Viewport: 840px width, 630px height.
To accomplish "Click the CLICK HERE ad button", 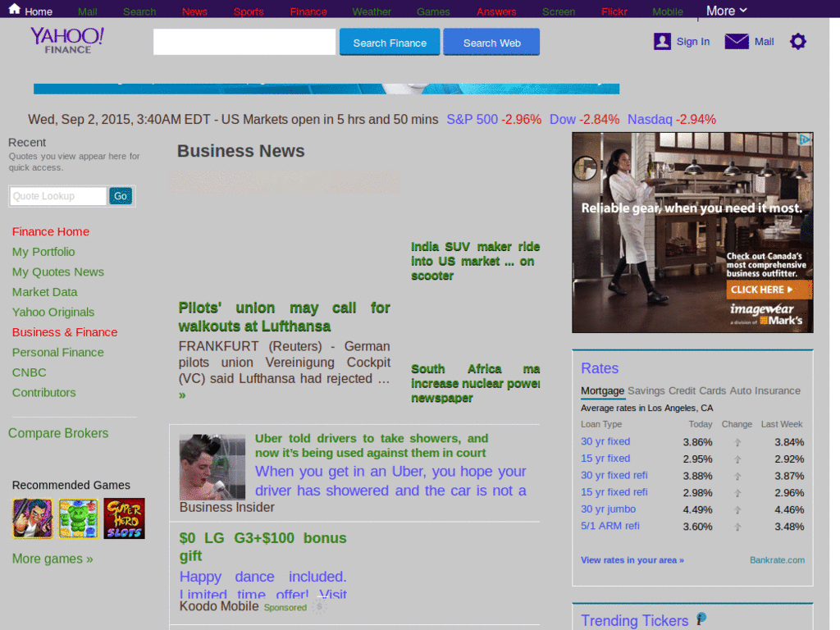I will [769, 290].
